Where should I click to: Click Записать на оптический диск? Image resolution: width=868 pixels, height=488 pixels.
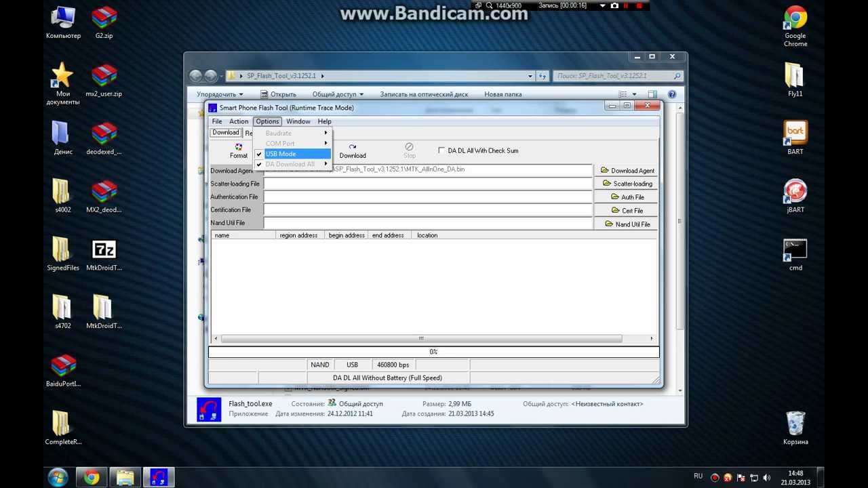pos(424,94)
